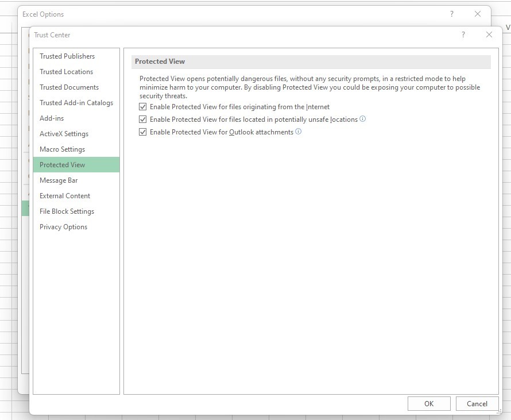Screen dimensions: 511x420
Task: Toggle Protected View for Internet files
Action: tap(142, 107)
